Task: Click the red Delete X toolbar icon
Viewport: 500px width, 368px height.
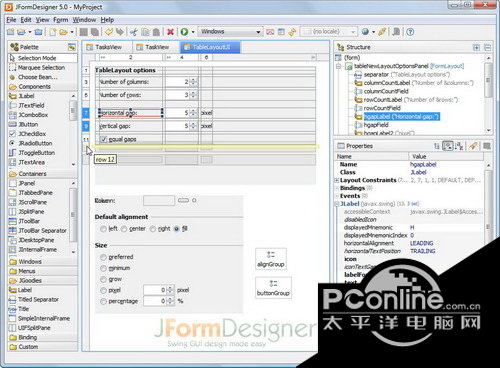Action: 170,32
